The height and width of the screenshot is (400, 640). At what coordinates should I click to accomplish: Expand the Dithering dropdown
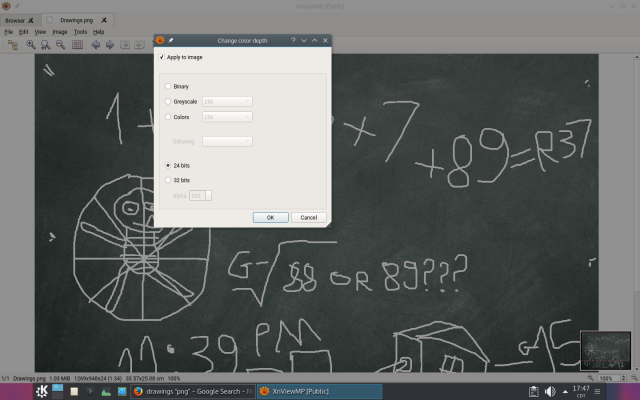227,141
